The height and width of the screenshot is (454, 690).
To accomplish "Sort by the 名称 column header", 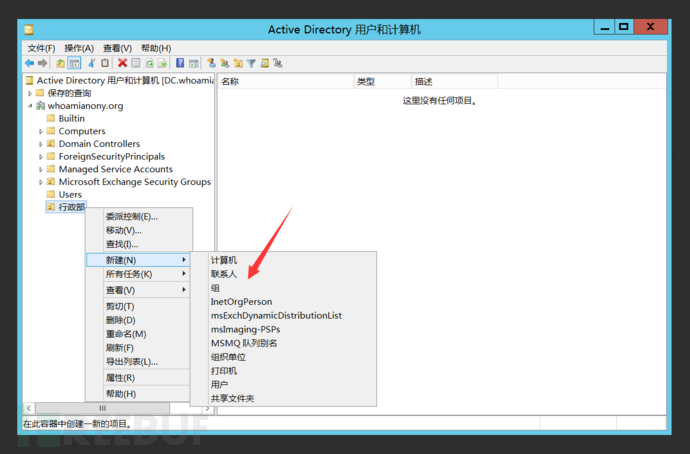I will tap(286, 81).
